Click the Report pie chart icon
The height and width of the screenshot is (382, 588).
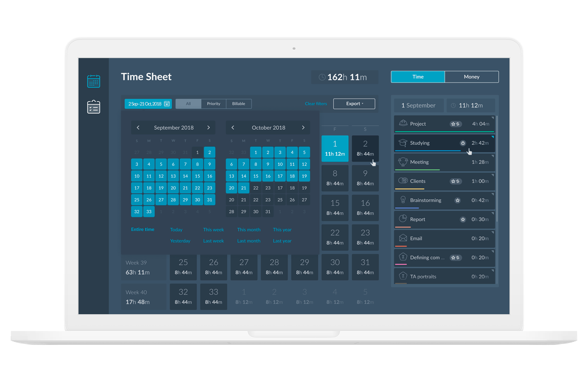(403, 219)
